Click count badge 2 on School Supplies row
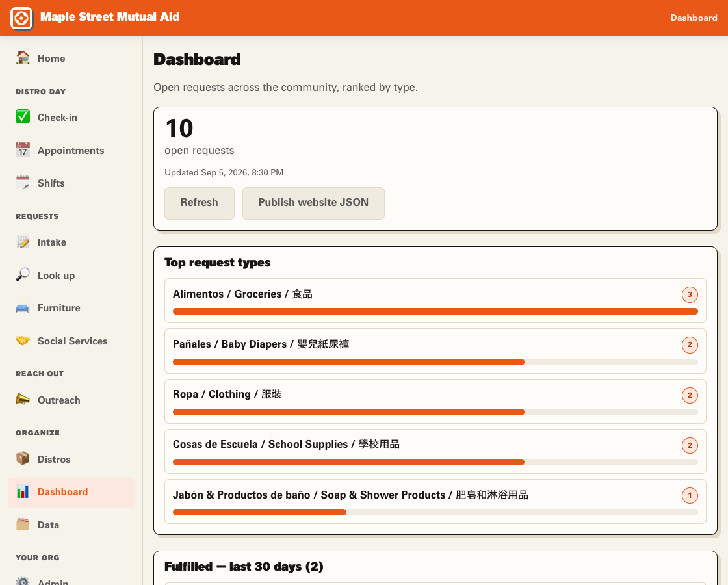Viewport: 728px width, 585px height. pyautogui.click(x=690, y=445)
